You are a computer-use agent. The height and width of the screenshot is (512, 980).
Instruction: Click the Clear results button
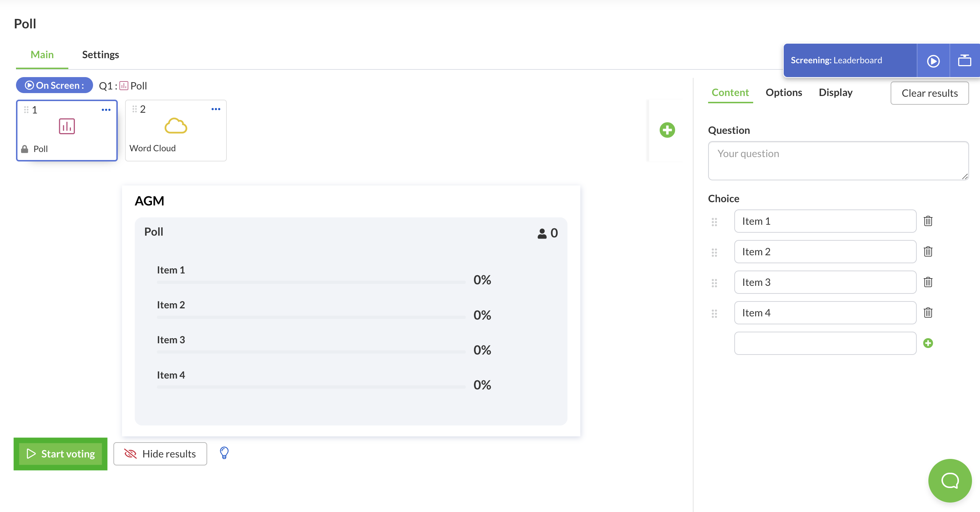(929, 93)
